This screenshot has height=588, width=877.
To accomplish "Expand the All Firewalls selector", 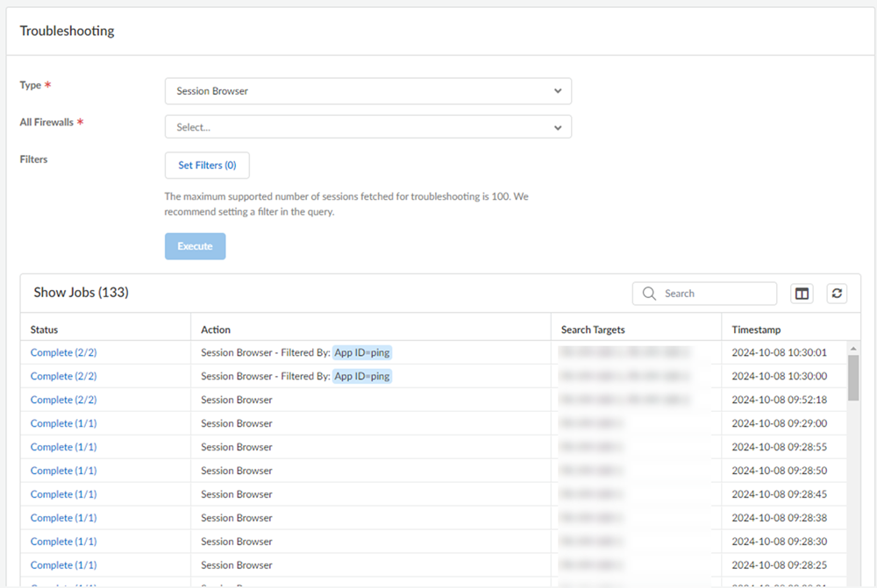I will click(x=368, y=126).
